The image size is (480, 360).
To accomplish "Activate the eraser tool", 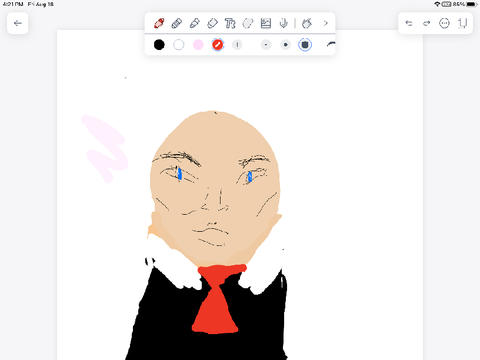I will point(212,23).
